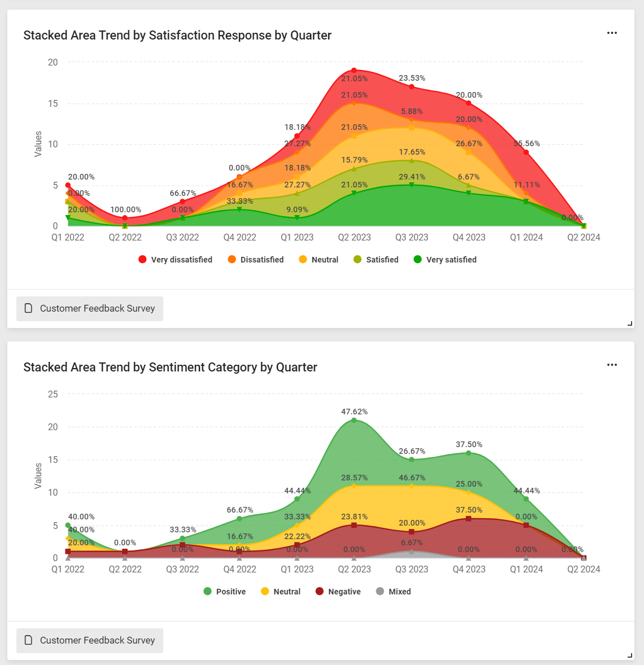The width and height of the screenshot is (644, 665).
Task: Select the dark red Negative legend marker
Action: pyautogui.click(x=320, y=591)
